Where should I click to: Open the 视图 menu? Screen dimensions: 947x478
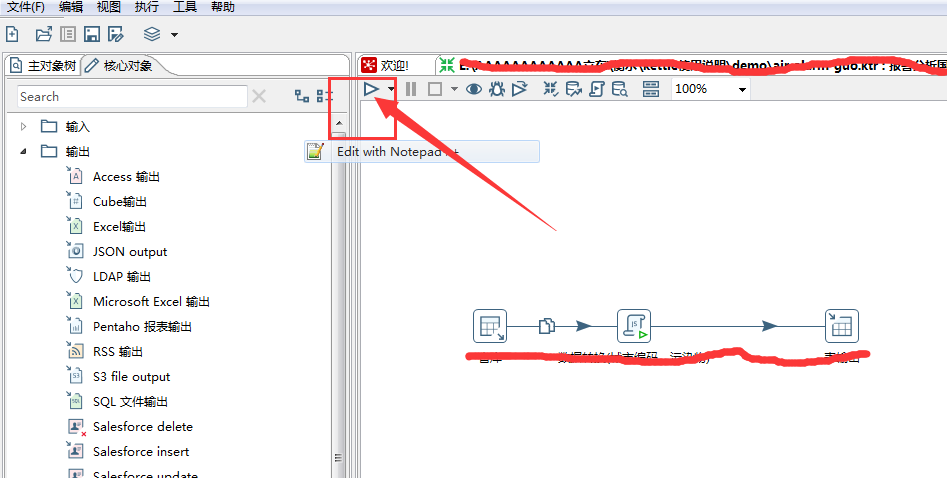point(109,7)
